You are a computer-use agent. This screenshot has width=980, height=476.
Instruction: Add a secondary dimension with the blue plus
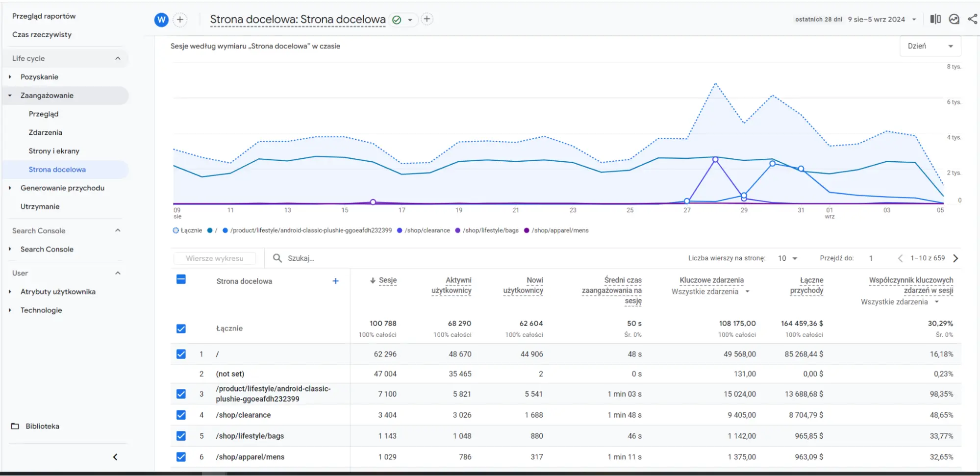tap(335, 281)
